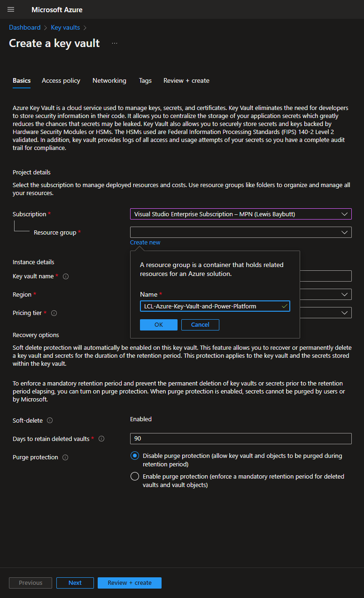The image size is (364, 598).
Task: Cancel the new resource group popup
Action: (200, 325)
